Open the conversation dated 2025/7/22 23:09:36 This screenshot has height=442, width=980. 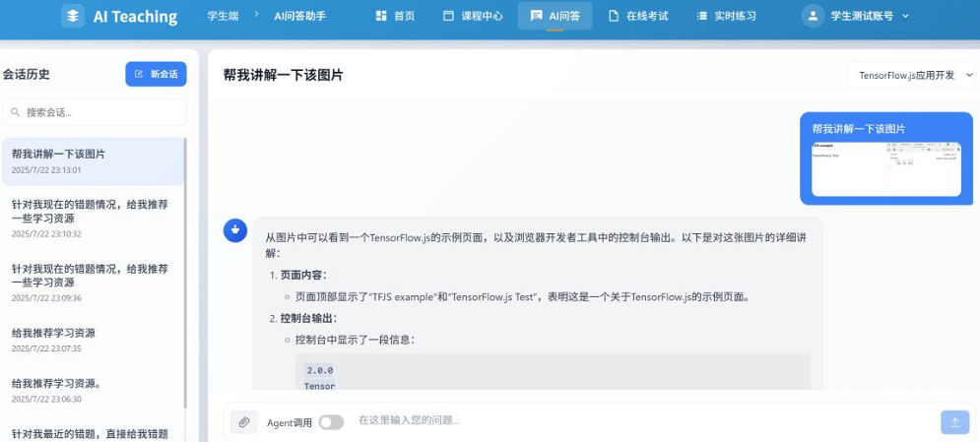pyautogui.click(x=94, y=283)
